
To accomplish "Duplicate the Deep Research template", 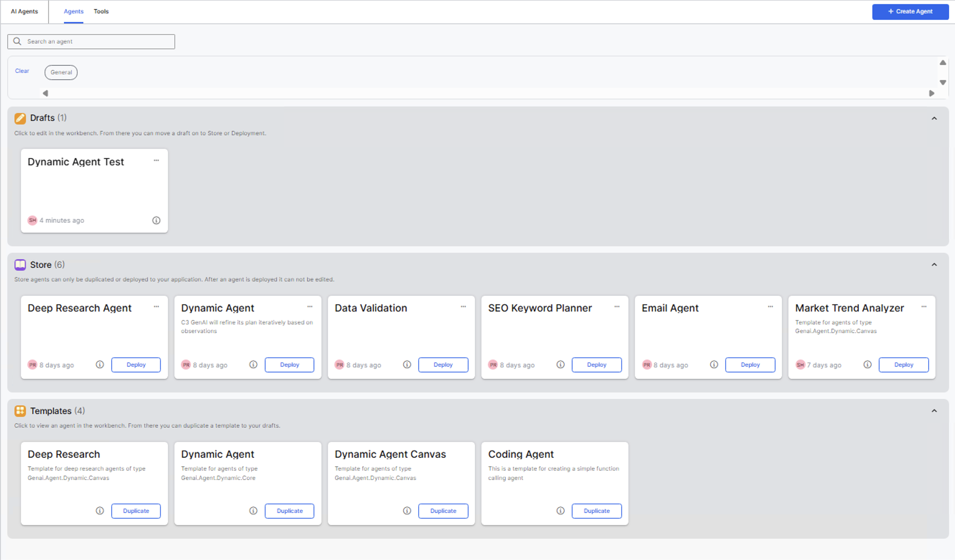I will coord(136,511).
